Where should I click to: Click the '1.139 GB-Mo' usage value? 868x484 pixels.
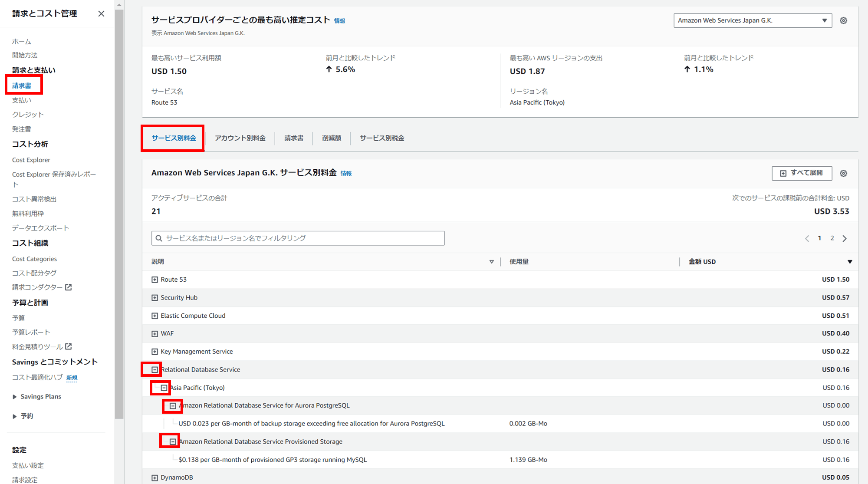pyautogui.click(x=528, y=460)
